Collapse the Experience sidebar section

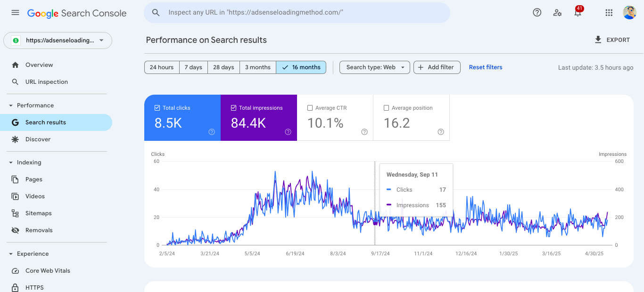11,254
